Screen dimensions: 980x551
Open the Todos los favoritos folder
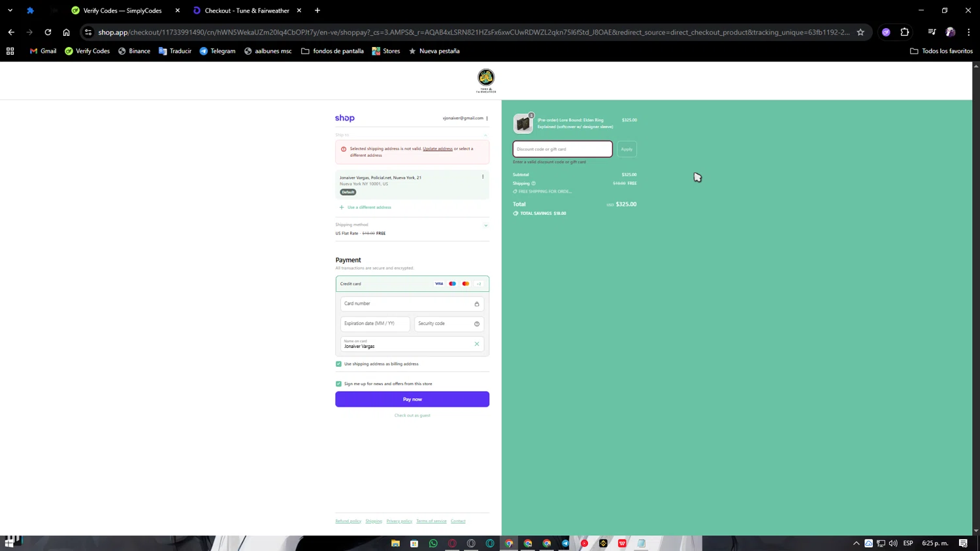(x=941, y=51)
